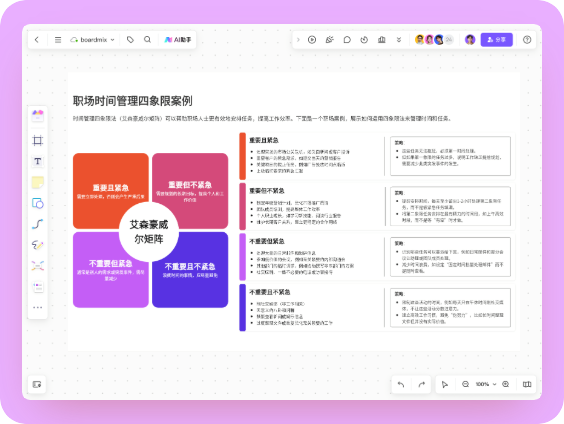Click the 重要且紧急 list heading

(x=264, y=140)
